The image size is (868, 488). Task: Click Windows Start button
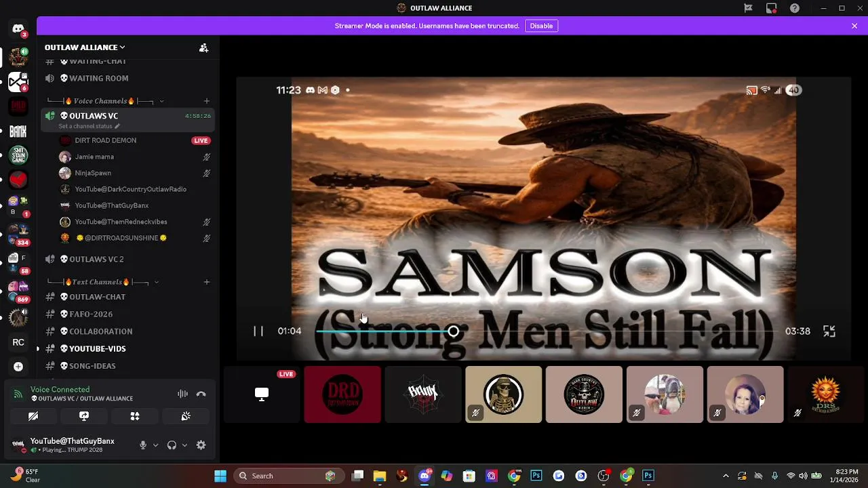tap(220, 476)
